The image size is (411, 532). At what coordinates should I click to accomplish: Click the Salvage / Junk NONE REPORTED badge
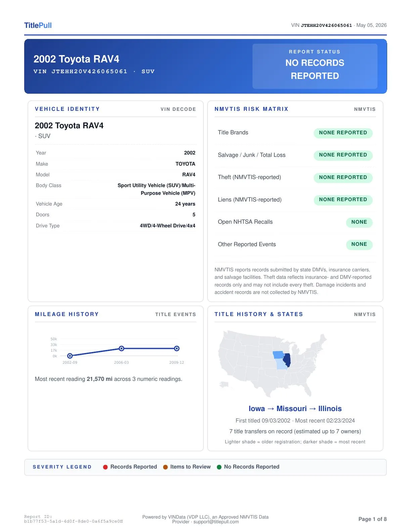pos(343,155)
